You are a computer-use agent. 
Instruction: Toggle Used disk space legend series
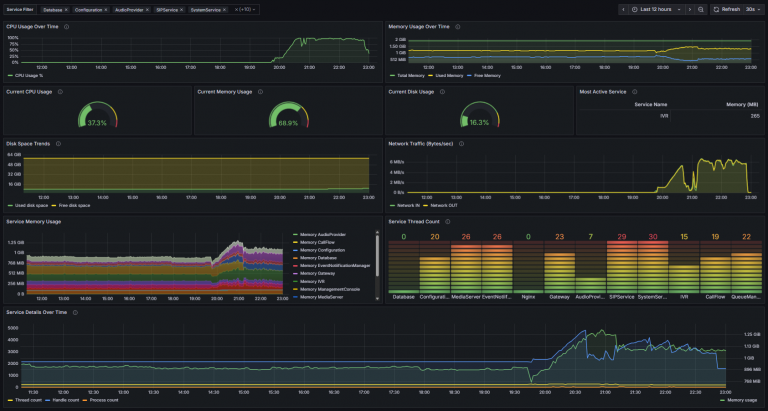pos(28,205)
